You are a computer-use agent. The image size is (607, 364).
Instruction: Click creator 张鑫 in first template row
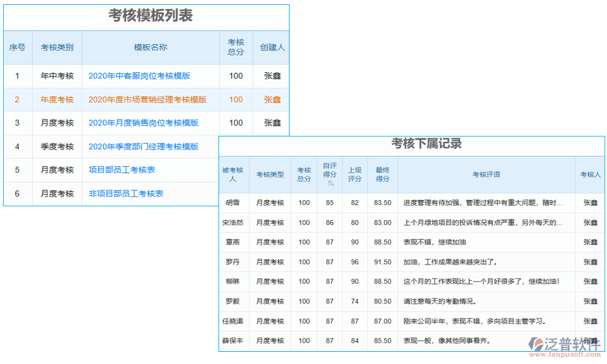point(271,76)
